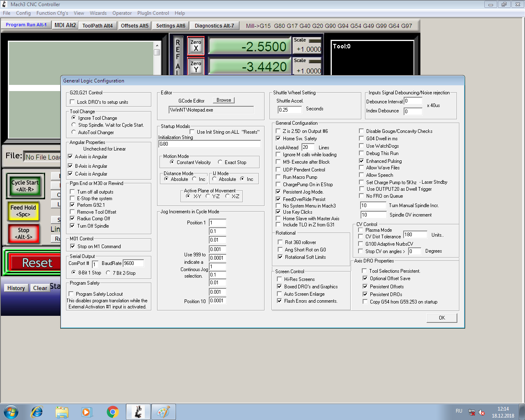Toggle Persistent Jog Mode checkbox
525x420 pixels.
278,192
